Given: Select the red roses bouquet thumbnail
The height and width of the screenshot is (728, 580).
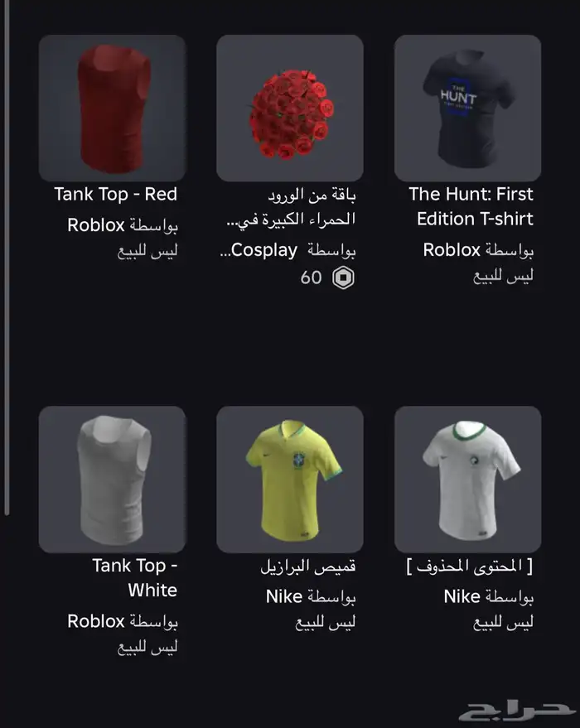Looking at the screenshot, I should click(290, 108).
